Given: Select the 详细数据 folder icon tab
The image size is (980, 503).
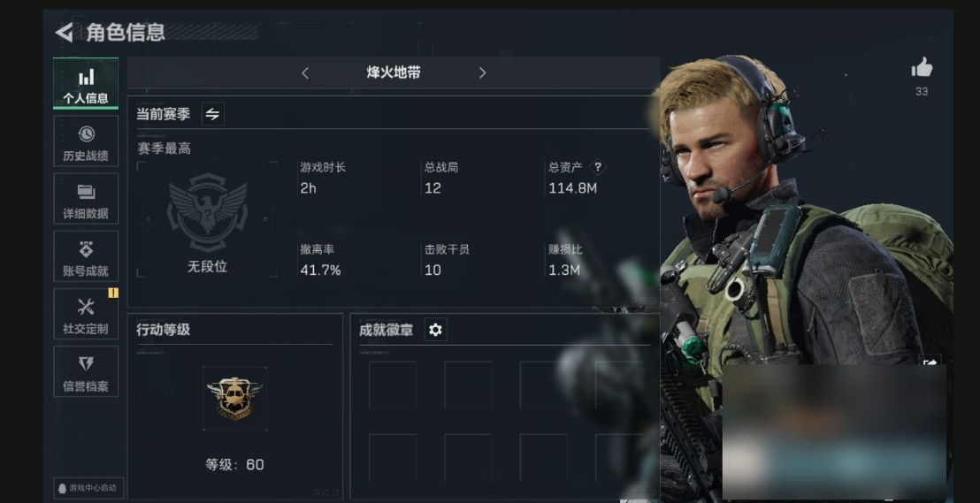Looking at the screenshot, I should click(86, 199).
